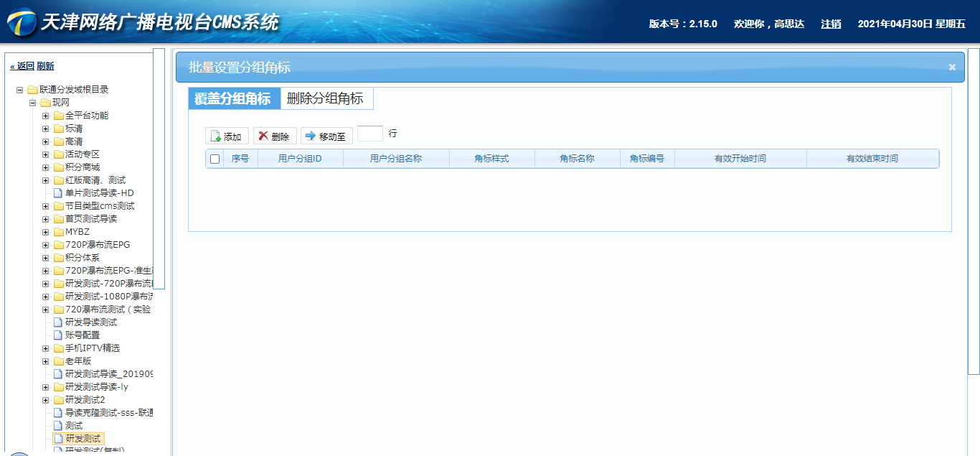Toggle the select-all checkbox in table header

[x=215, y=159]
